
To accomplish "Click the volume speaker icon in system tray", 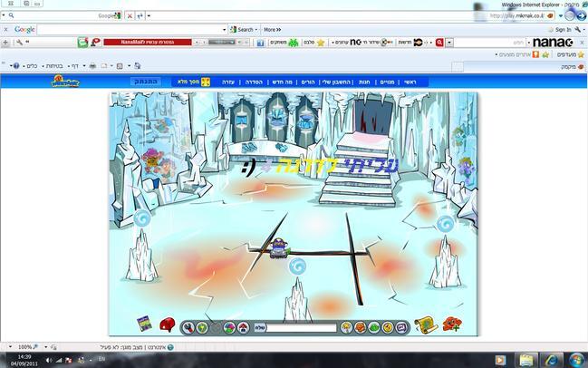I will (49, 360).
